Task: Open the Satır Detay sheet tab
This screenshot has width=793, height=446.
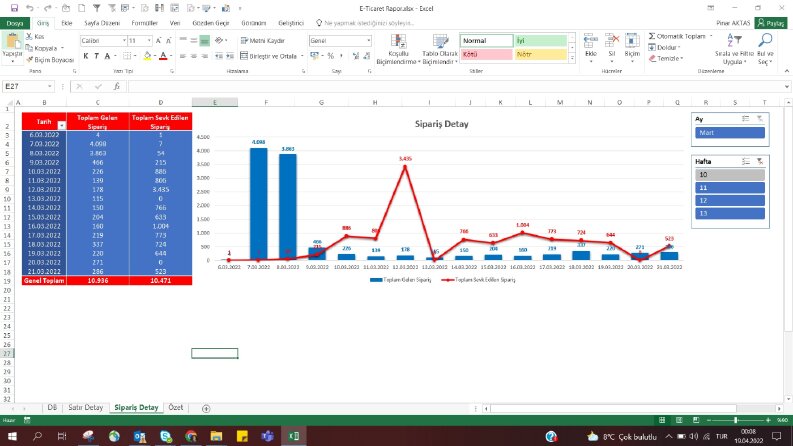Action: (x=85, y=408)
